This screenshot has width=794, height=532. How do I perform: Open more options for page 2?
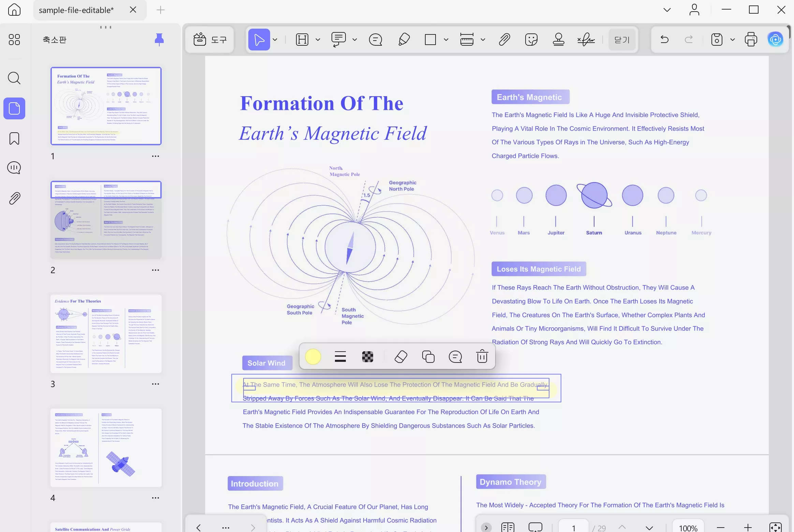click(x=156, y=270)
